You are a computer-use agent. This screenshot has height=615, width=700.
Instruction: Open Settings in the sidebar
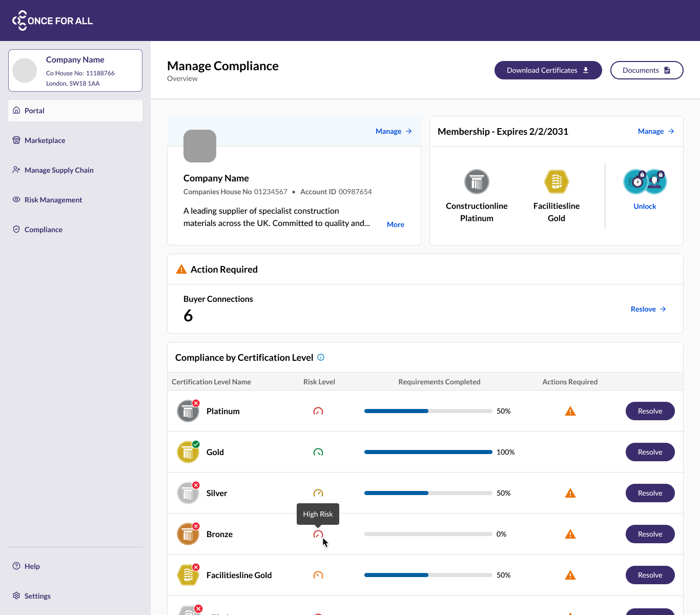pyautogui.click(x=75, y=596)
